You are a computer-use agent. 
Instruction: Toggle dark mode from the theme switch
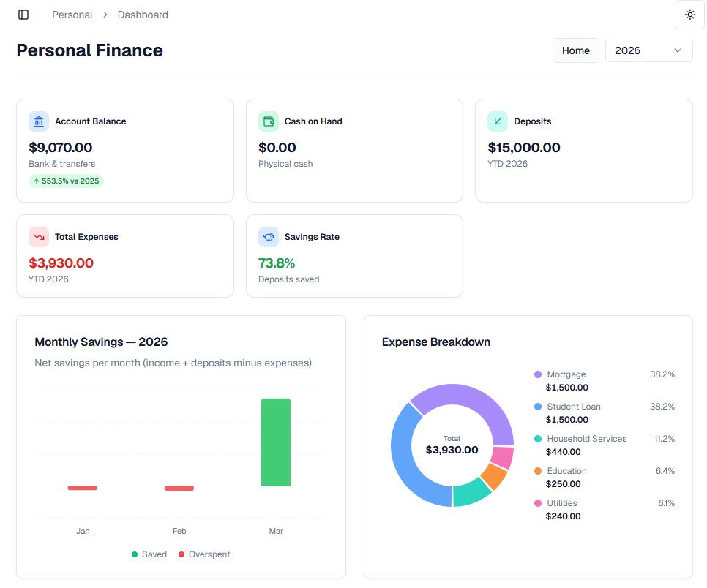click(689, 14)
